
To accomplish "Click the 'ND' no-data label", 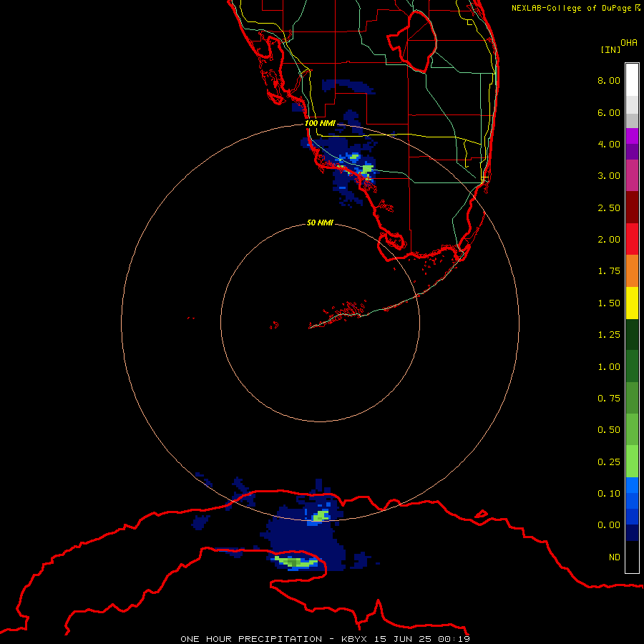I will (x=615, y=557).
